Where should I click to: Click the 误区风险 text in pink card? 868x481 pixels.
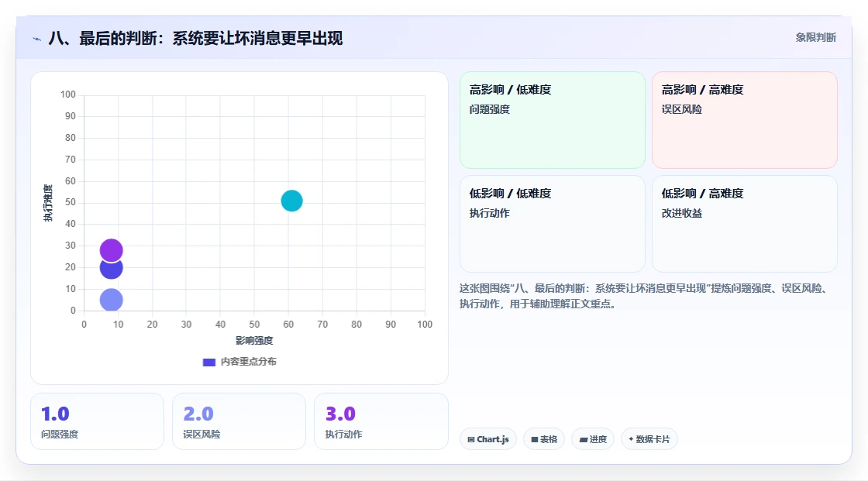tap(681, 109)
